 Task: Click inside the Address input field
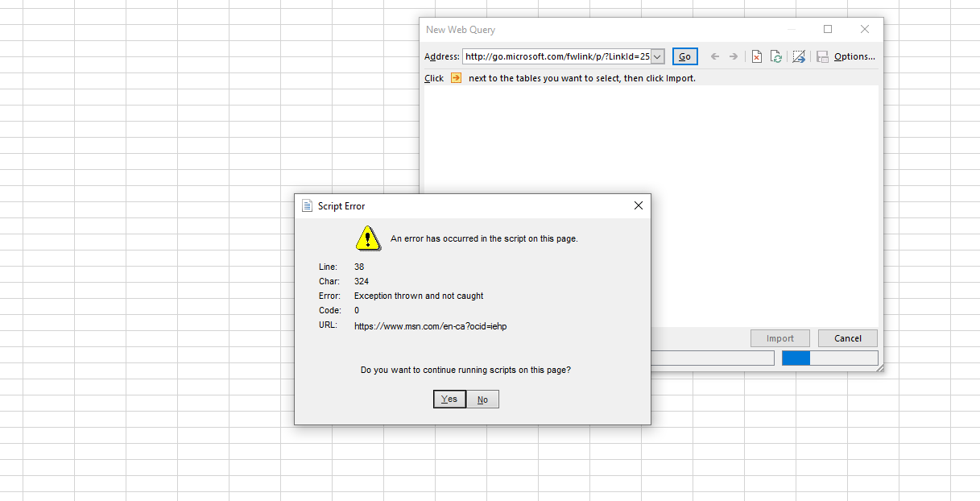[x=556, y=56]
